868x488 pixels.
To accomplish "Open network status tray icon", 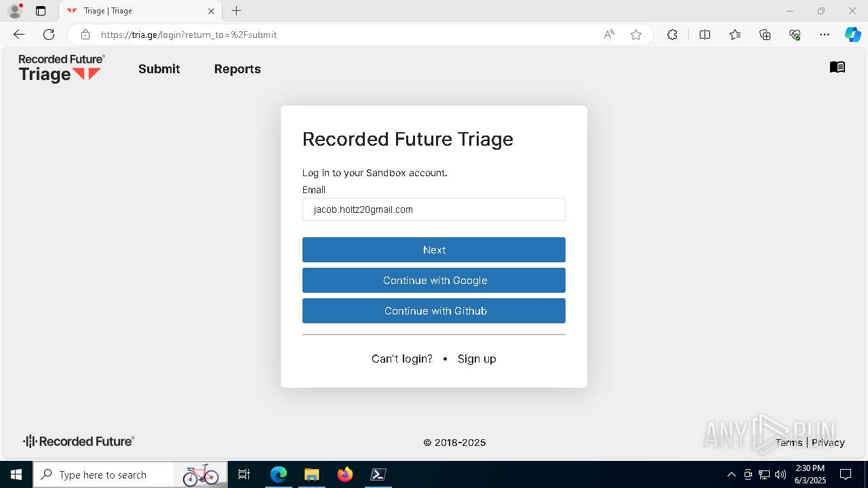I will [x=764, y=474].
